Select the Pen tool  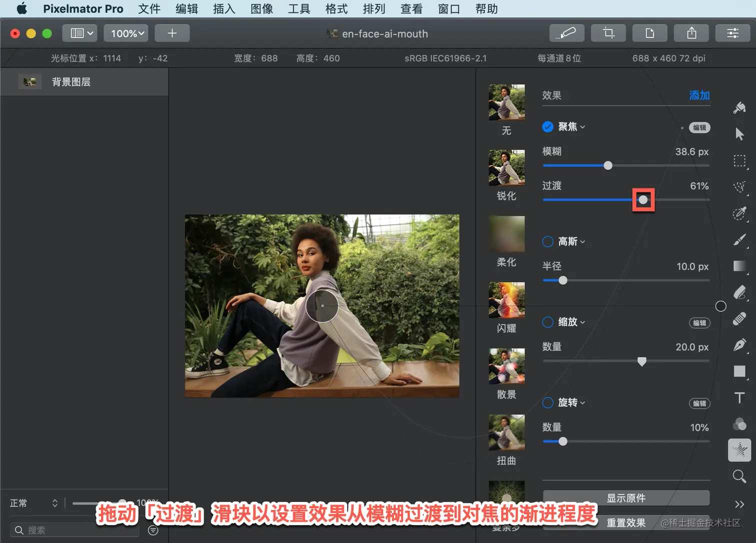coord(739,345)
